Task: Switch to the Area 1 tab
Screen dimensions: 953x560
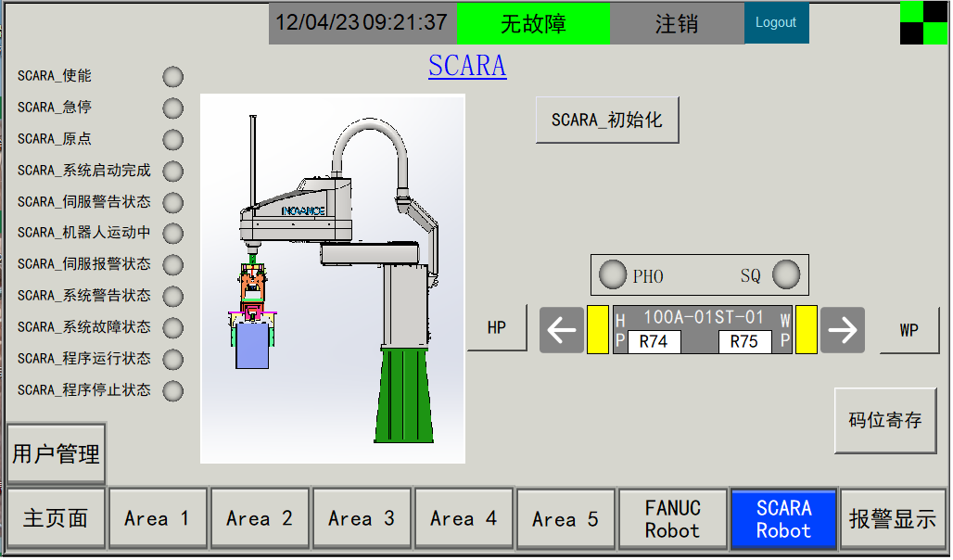Action: pyautogui.click(x=157, y=519)
